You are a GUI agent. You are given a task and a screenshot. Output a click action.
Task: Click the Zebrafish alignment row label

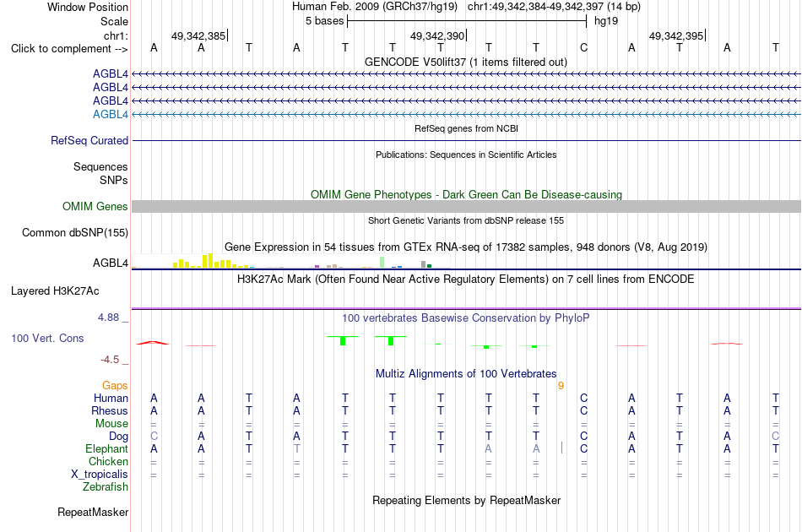[x=106, y=486]
